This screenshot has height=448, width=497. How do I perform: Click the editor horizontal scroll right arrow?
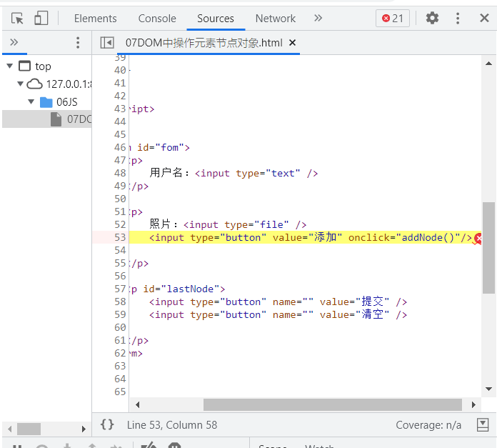click(x=473, y=404)
